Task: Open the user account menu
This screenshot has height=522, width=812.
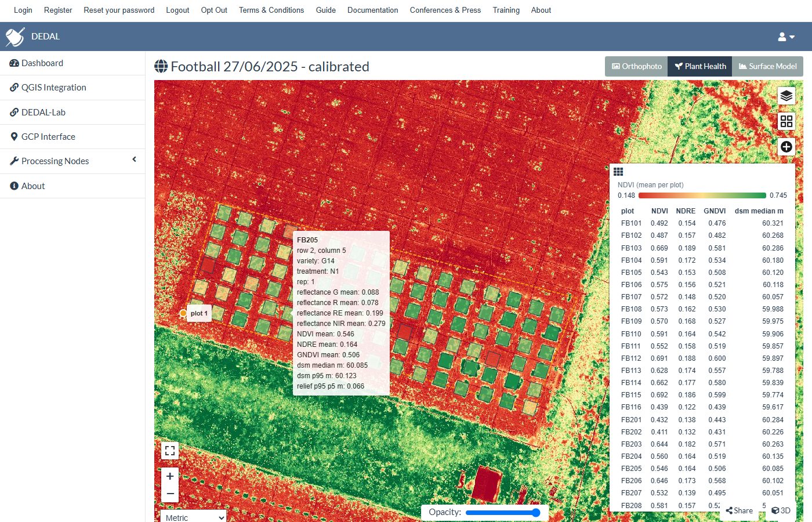Action: (x=786, y=37)
